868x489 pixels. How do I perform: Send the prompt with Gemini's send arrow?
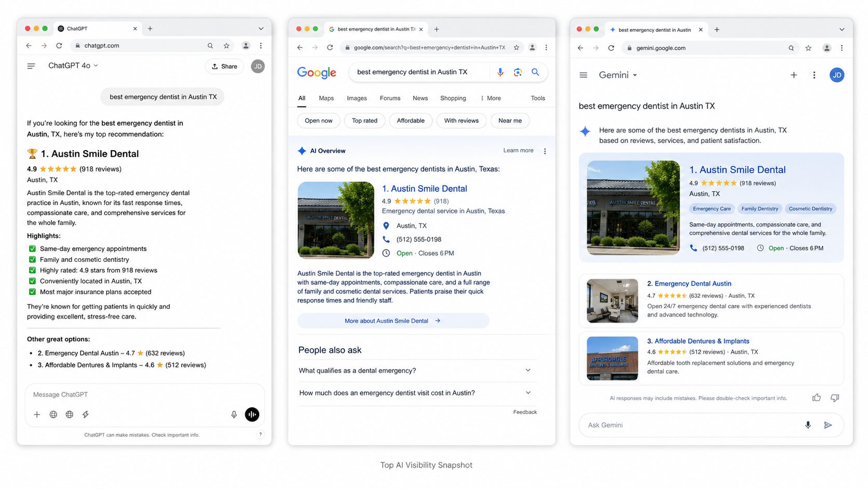(828, 425)
